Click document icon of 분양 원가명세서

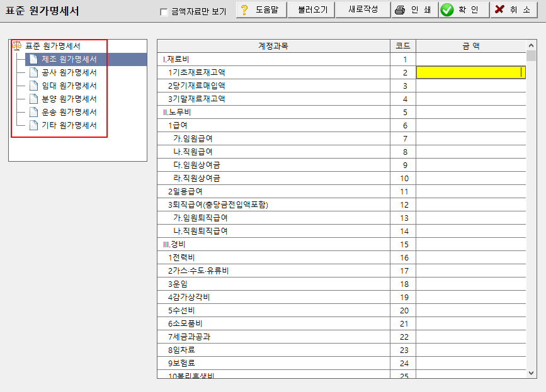click(33, 99)
